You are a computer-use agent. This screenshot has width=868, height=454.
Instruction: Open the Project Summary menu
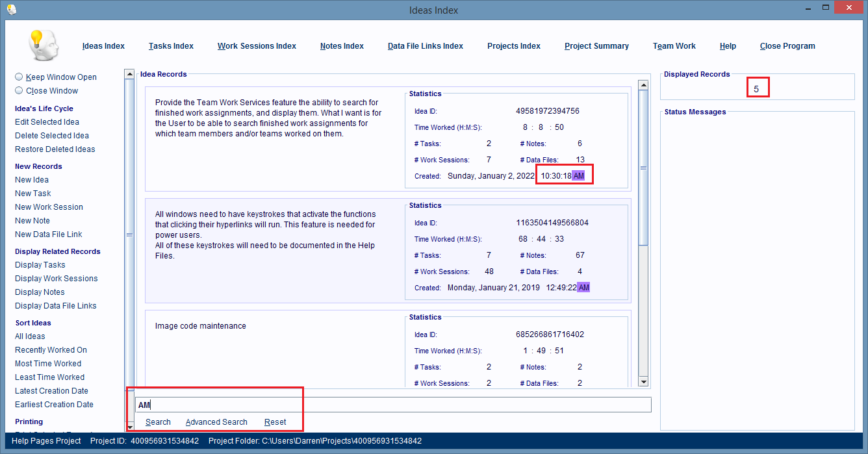[596, 46]
